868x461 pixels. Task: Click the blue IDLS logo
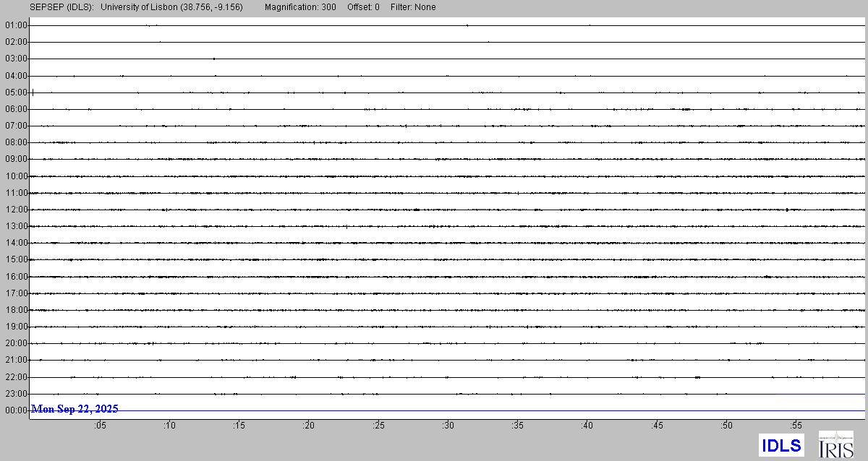781,445
